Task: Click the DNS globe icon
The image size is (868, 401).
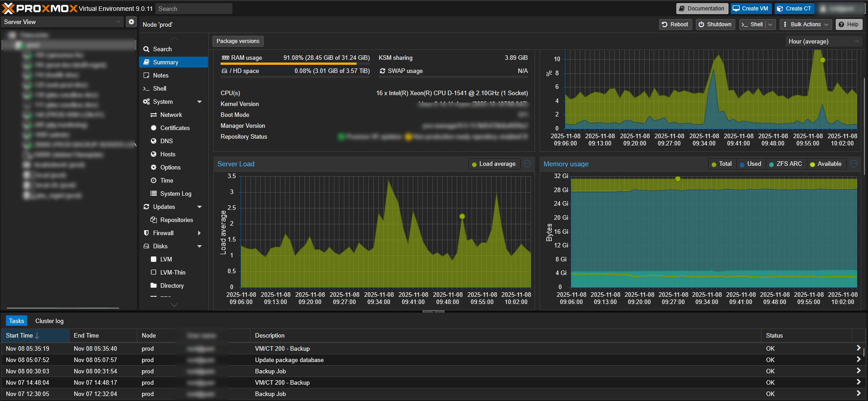Action: click(154, 141)
